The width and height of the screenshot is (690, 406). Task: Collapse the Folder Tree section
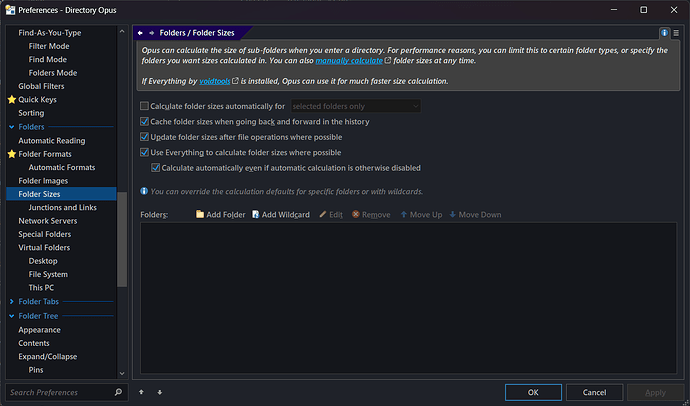click(12, 316)
